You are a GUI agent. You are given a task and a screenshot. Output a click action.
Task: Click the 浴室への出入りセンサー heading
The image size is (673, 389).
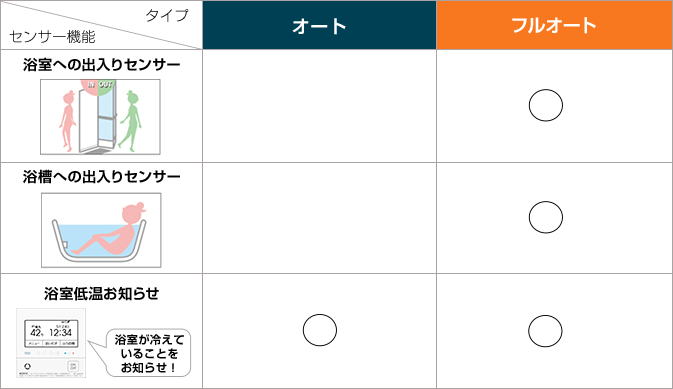(102, 65)
